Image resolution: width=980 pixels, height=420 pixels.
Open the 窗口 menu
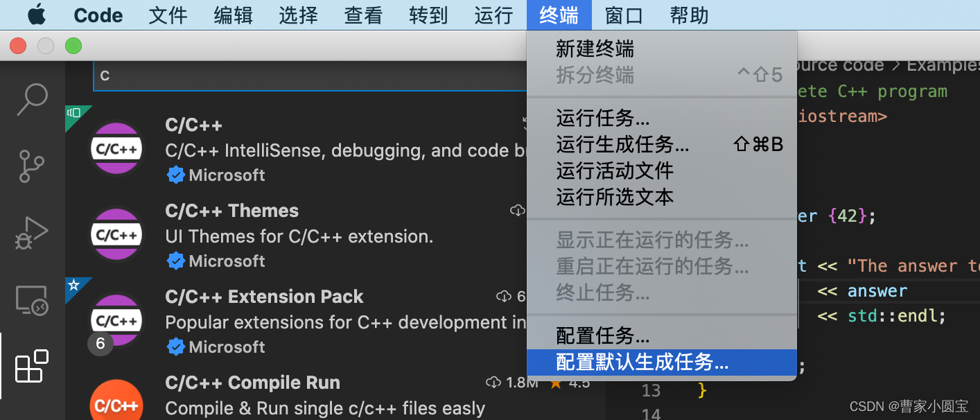[x=624, y=15]
